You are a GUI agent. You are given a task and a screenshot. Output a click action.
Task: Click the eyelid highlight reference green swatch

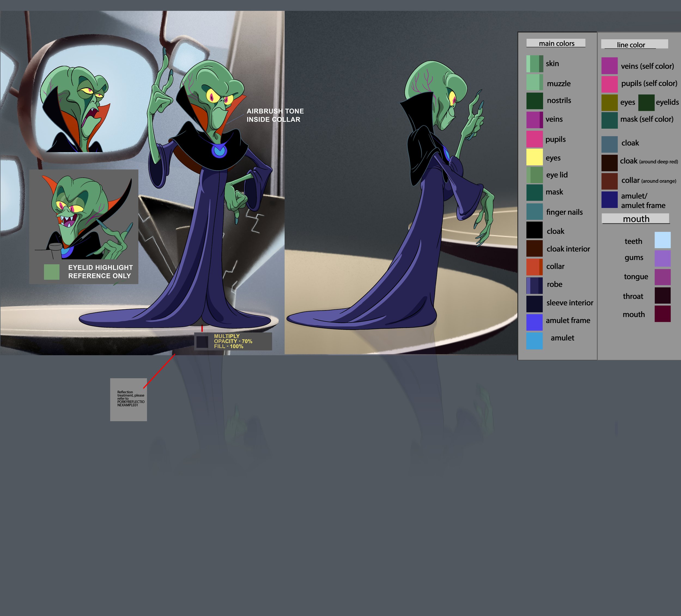tap(52, 272)
